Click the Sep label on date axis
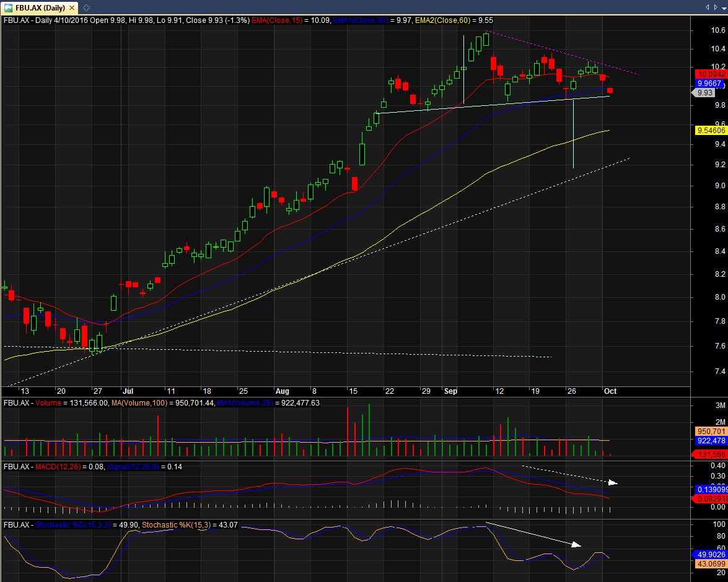The height and width of the screenshot is (582, 728). point(450,391)
